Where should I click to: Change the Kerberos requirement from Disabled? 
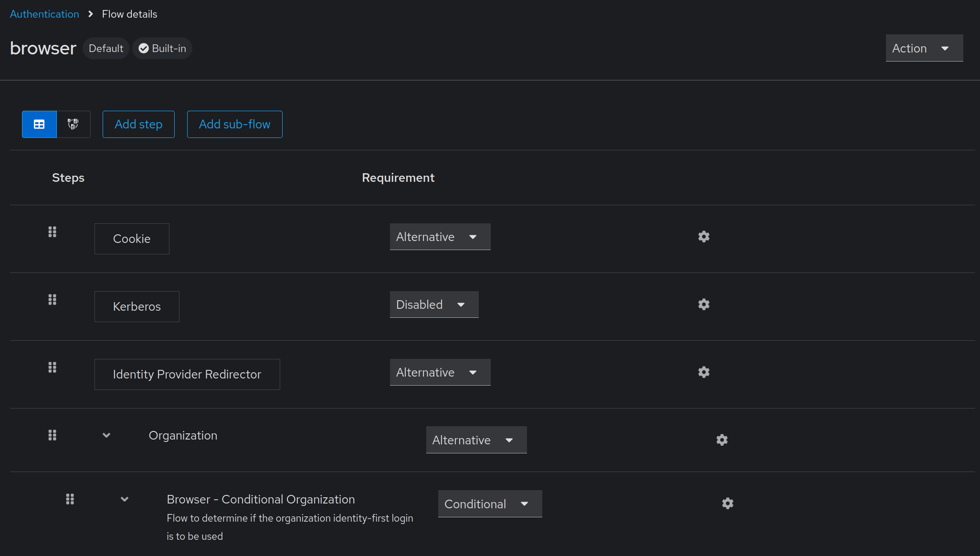[x=433, y=304]
